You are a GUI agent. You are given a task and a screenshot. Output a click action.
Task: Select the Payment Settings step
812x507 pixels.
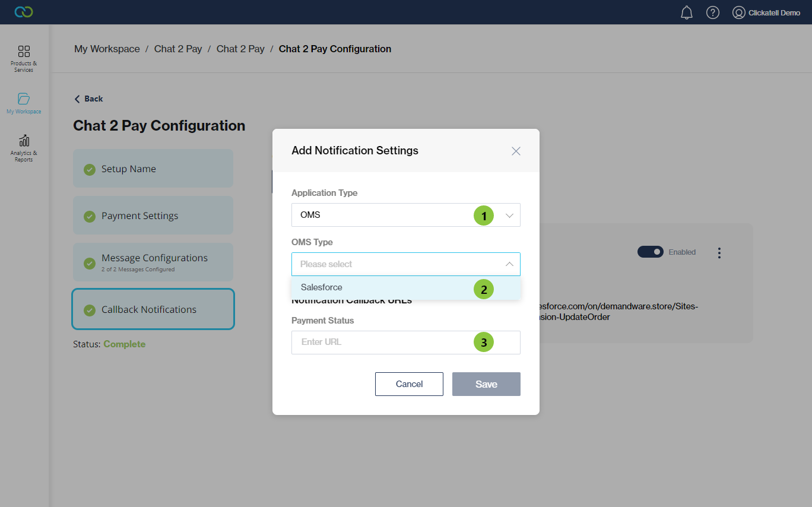point(153,215)
